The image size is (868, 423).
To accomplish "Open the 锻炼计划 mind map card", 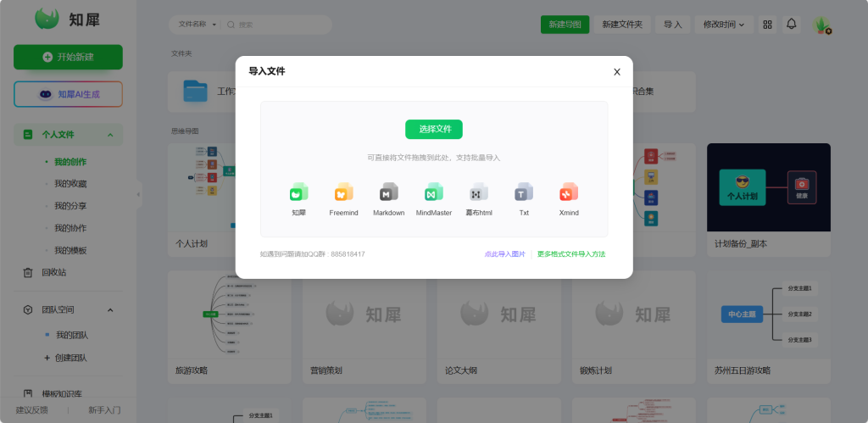I will (x=634, y=326).
